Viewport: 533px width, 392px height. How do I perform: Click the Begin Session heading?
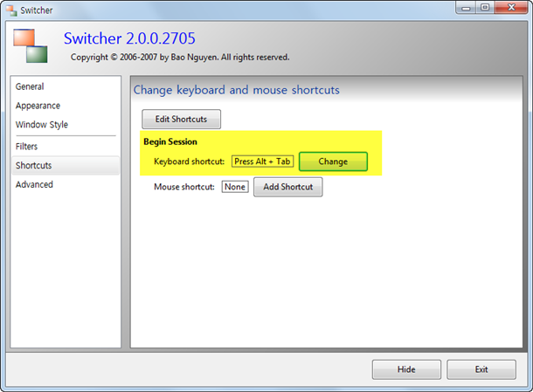pos(170,141)
